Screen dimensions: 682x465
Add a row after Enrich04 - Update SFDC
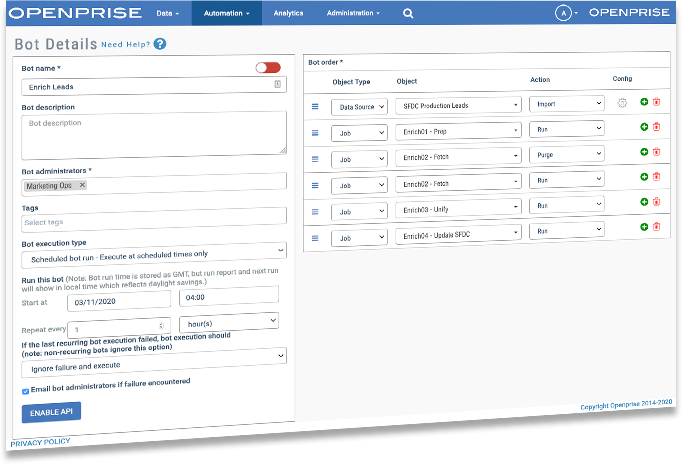(644, 227)
